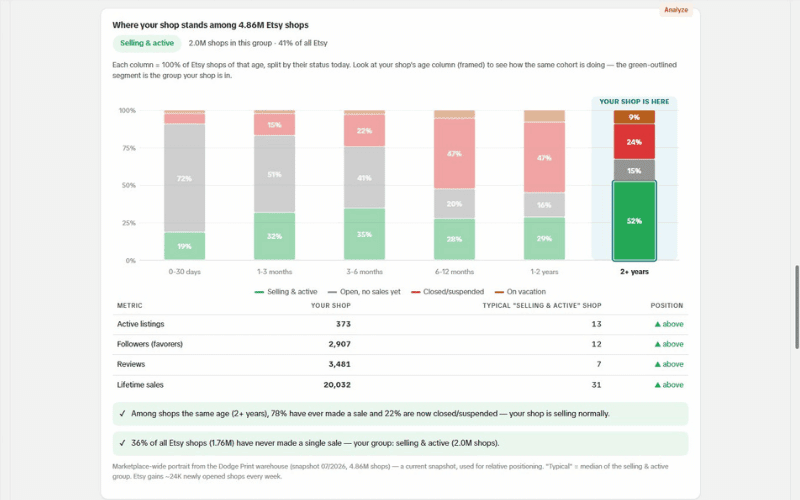Screen dimensions: 800x500
Task: Select the Selling & active pill
Action: 147,43
